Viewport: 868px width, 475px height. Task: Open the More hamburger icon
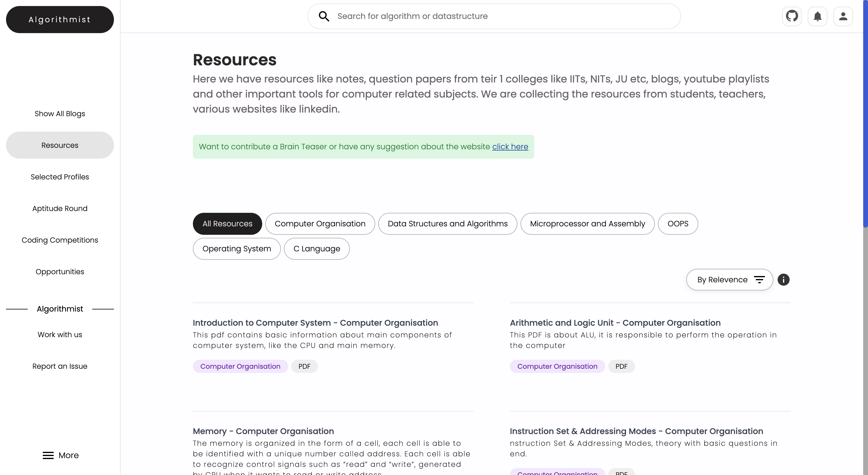[x=48, y=455]
